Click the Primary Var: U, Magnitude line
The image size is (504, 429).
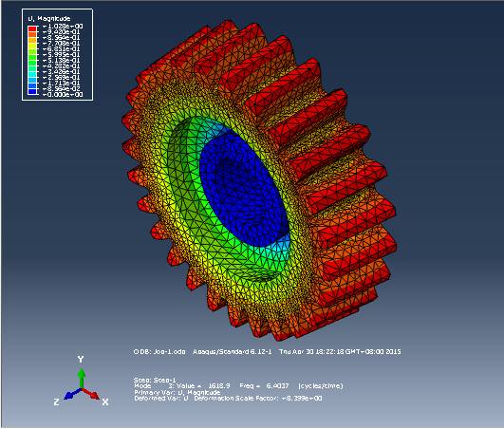click(177, 392)
